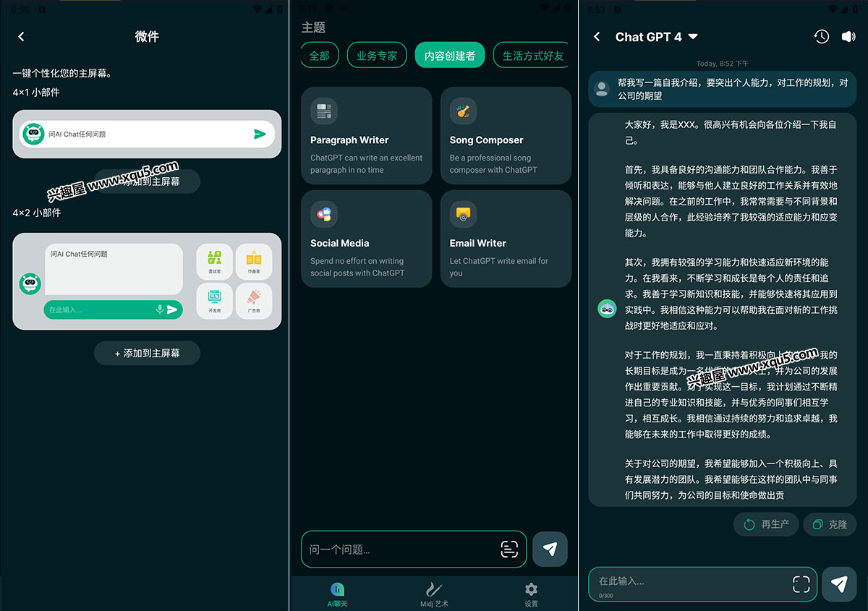Viewport: 868px width, 611px height.
Task: Tap scan-text icon in question field
Action: click(509, 550)
